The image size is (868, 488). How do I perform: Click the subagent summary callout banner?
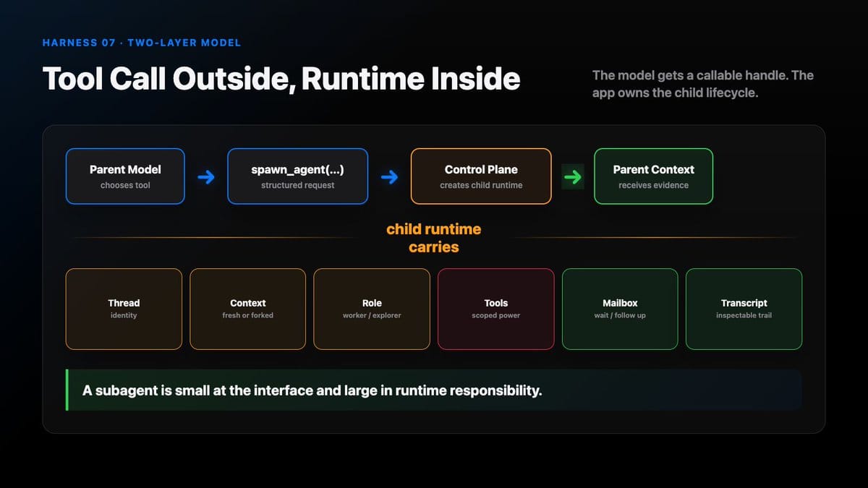434,390
